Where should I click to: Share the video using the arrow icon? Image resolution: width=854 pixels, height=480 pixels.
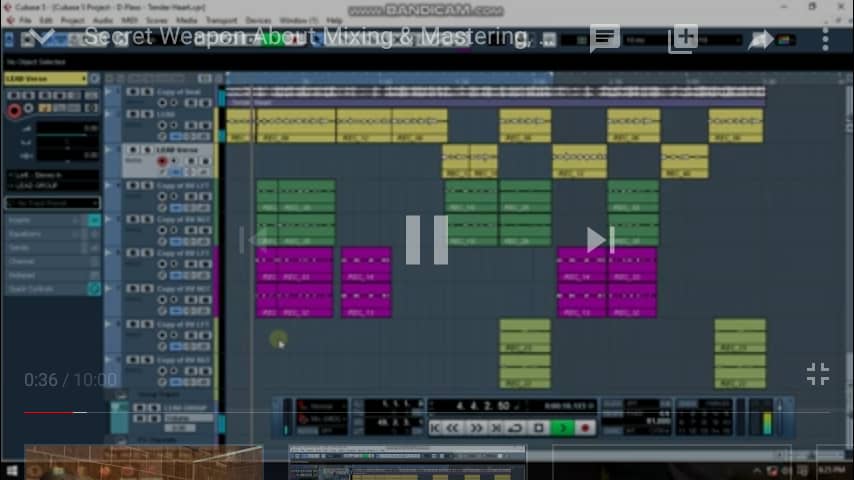click(x=760, y=39)
